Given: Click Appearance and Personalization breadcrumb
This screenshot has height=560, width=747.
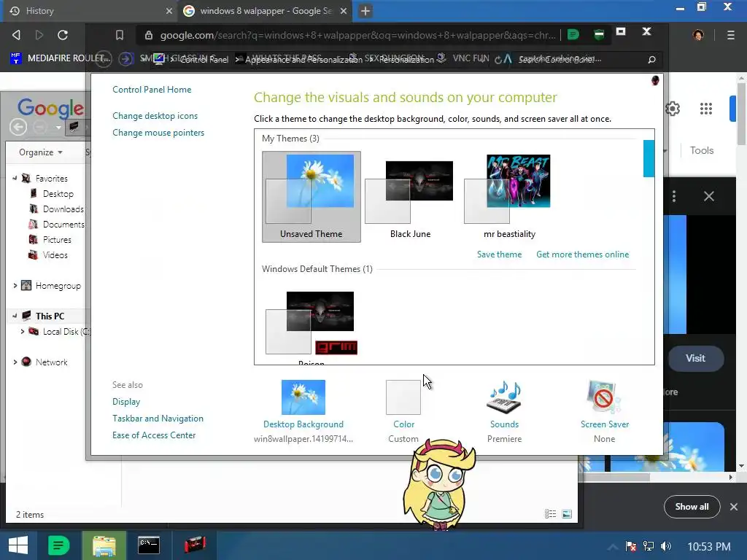Looking at the screenshot, I should click(303, 60).
